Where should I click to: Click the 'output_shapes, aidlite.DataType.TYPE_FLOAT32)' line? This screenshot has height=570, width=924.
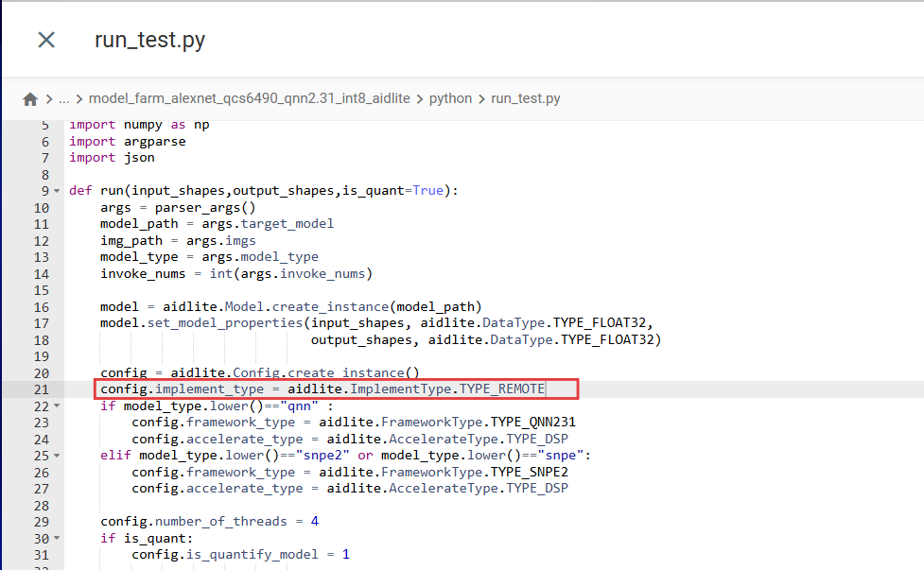point(486,339)
